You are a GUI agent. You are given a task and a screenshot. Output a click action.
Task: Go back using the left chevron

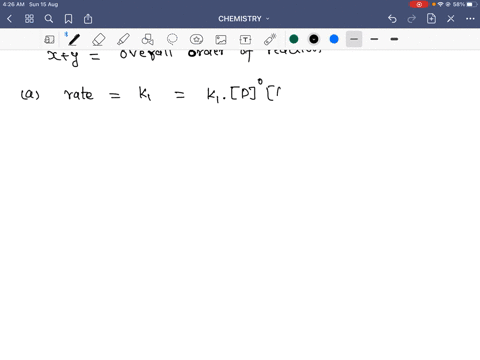[9, 19]
